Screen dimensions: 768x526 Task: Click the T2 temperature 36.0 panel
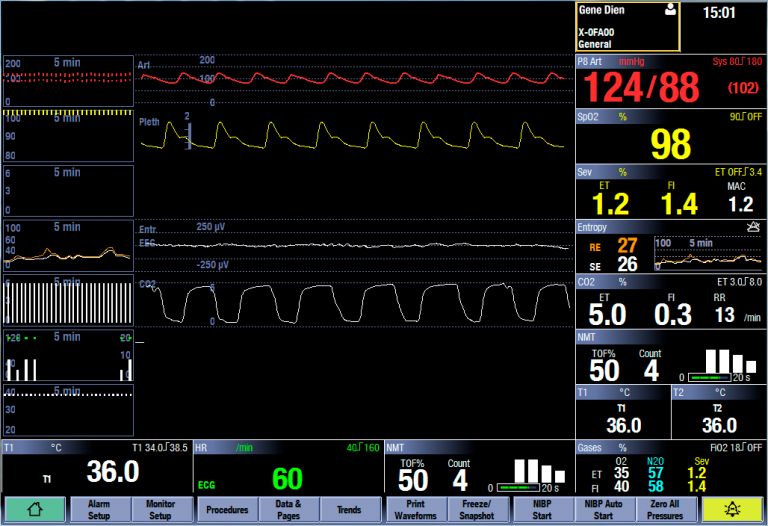[719, 412]
